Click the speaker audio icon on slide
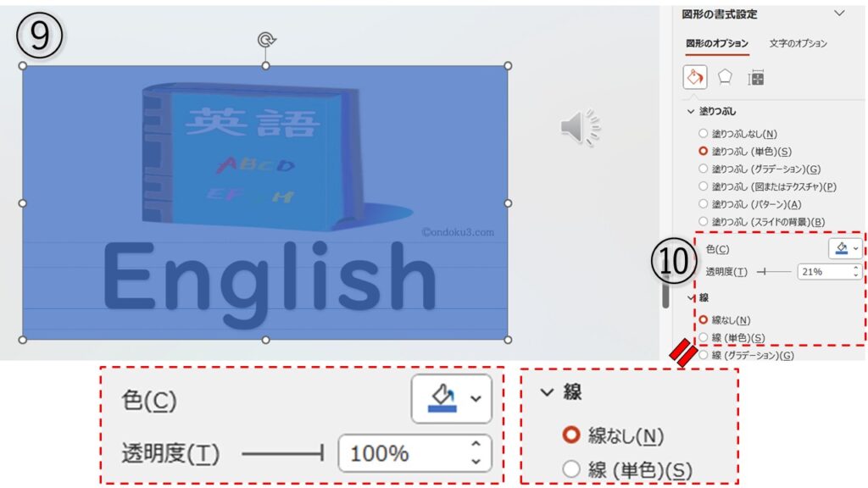Image resolution: width=868 pixels, height=488 pixels. (x=580, y=127)
